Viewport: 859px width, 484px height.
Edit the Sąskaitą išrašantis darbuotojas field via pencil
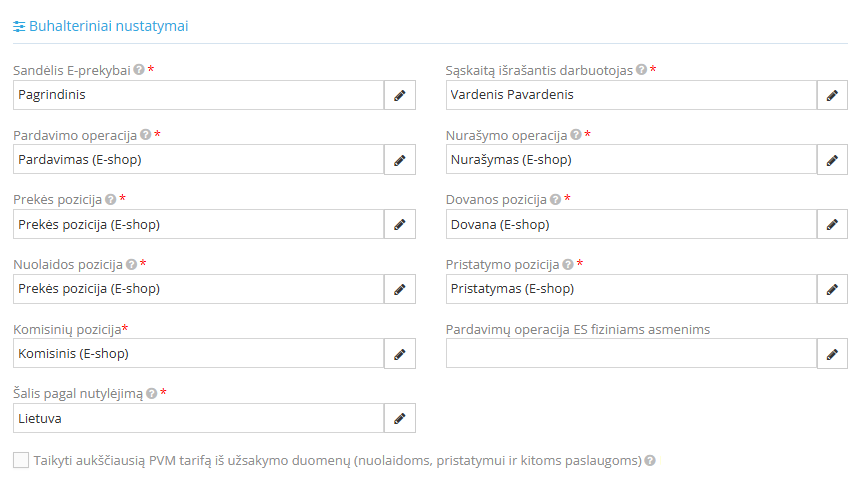pyautogui.click(x=832, y=95)
